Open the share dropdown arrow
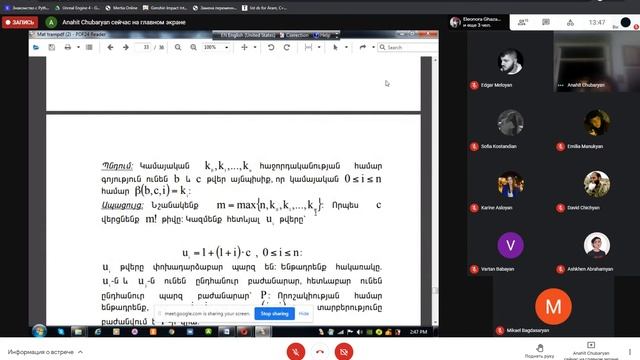This screenshot has width=640, height=360. coord(373,47)
